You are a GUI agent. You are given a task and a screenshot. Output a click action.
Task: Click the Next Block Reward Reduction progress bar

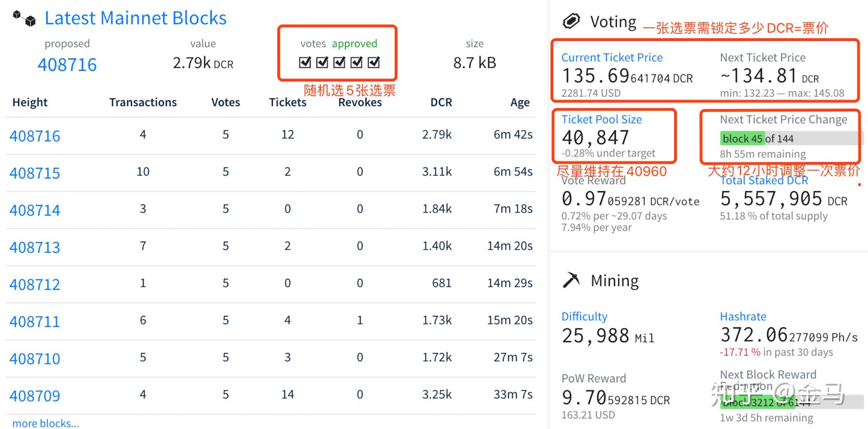point(791,401)
